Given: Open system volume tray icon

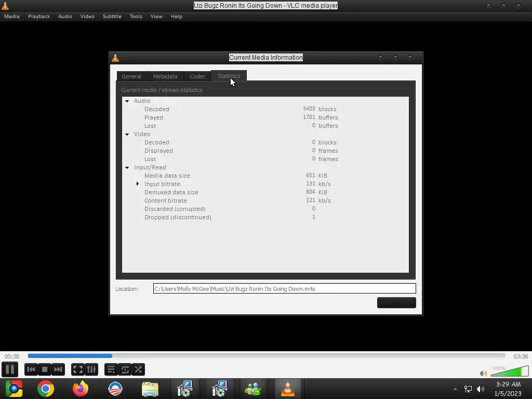Looking at the screenshot, I should click(481, 389).
